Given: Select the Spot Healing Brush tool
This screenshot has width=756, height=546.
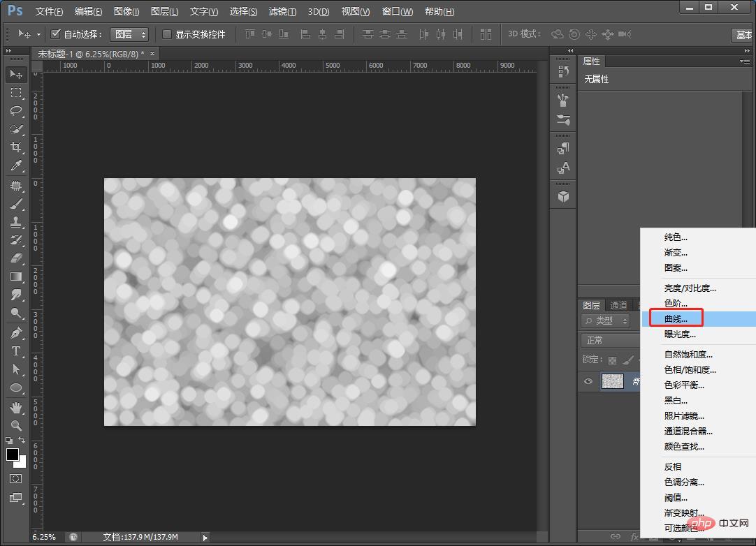Looking at the screenshot, I should [x=16, y=186].
